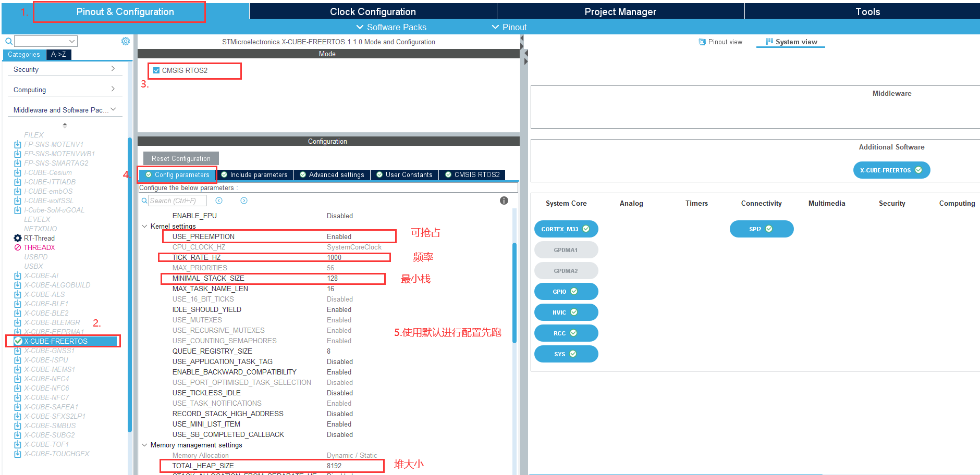Click the USE_PREEMPTION Enabled value

[339, 236]
